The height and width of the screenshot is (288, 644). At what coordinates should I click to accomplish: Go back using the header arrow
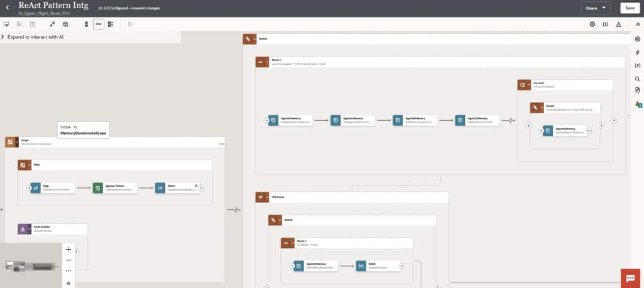[8, 8]
